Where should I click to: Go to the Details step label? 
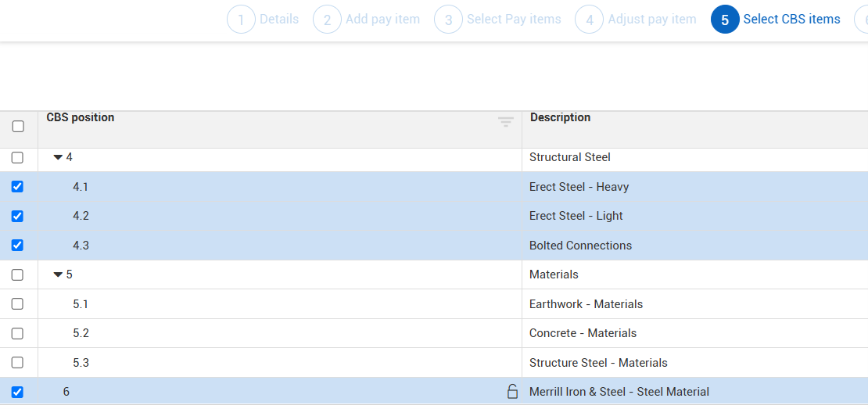point(279,20)
